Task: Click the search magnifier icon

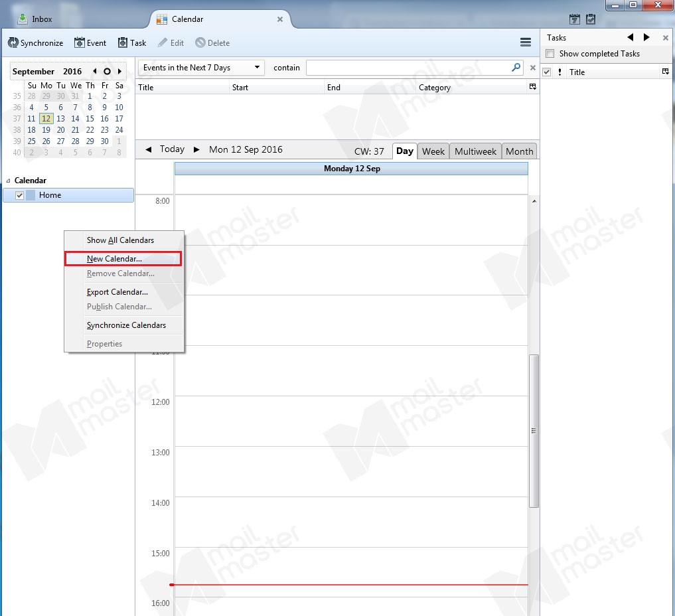Action: coord(516,67)
